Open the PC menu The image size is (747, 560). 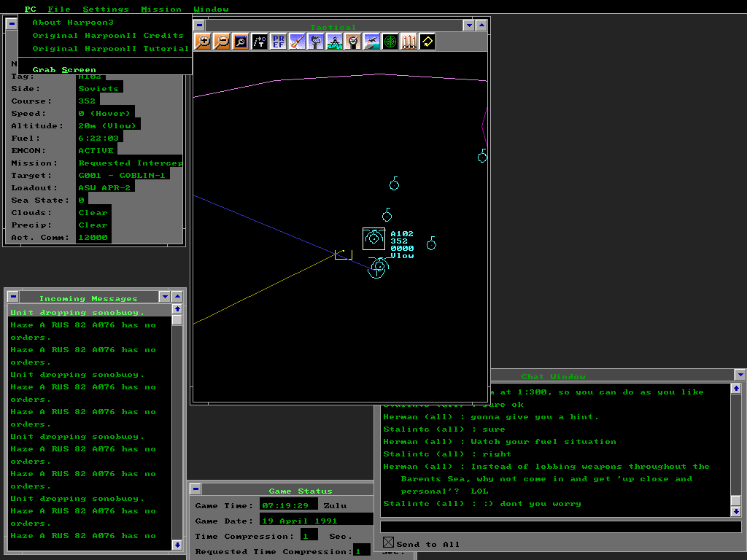30,9
